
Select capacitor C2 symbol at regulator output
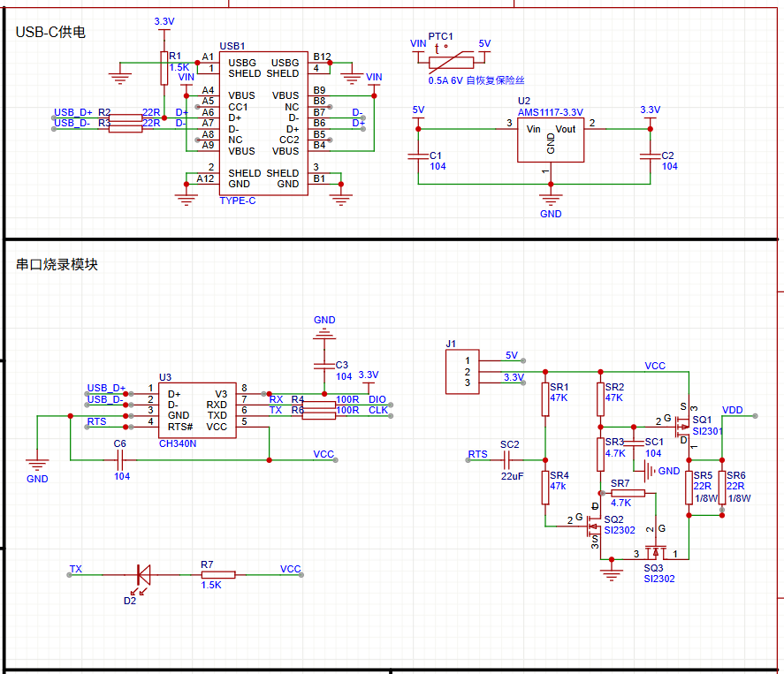pos(650,156)
